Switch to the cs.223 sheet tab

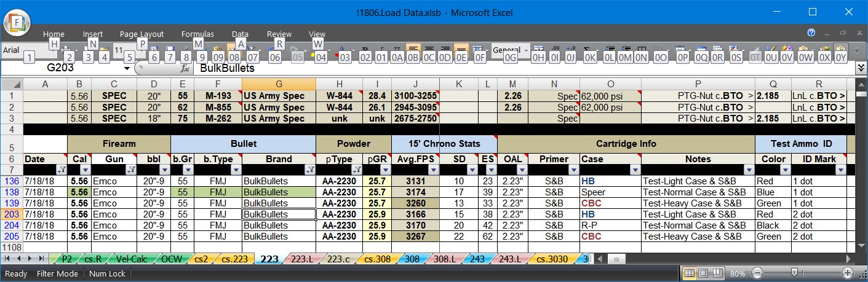pyautogui.click(x=234, y=259)
